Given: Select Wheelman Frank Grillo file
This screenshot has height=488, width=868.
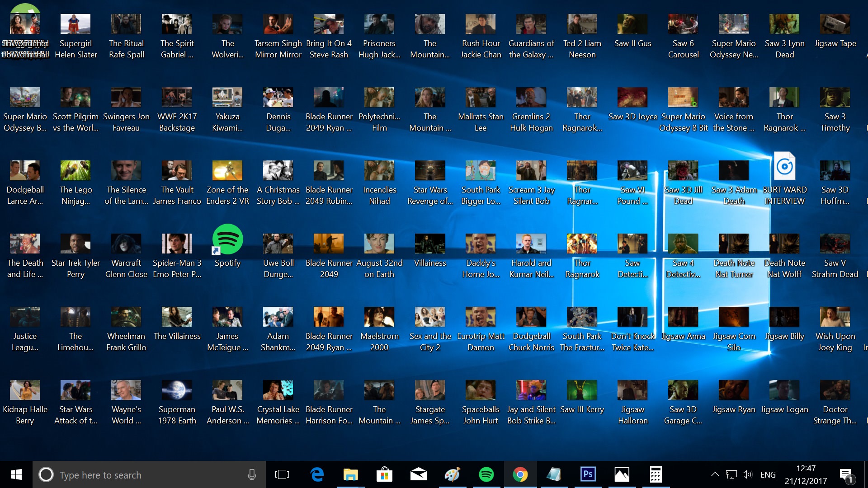Looking at the screenshot, I should (126, 330).
